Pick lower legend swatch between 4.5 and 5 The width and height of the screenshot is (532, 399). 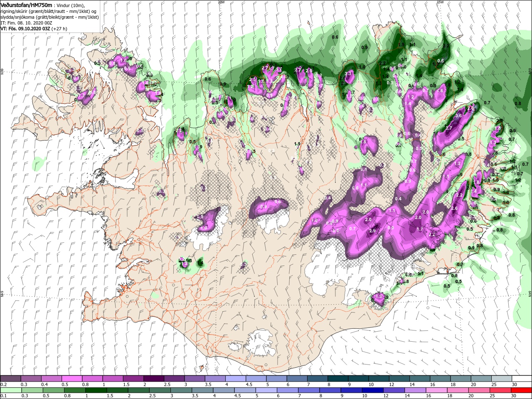(245, 390)
